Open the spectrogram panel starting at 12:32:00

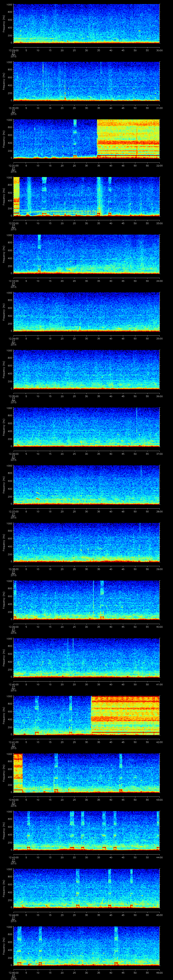[x=86, y=197]
